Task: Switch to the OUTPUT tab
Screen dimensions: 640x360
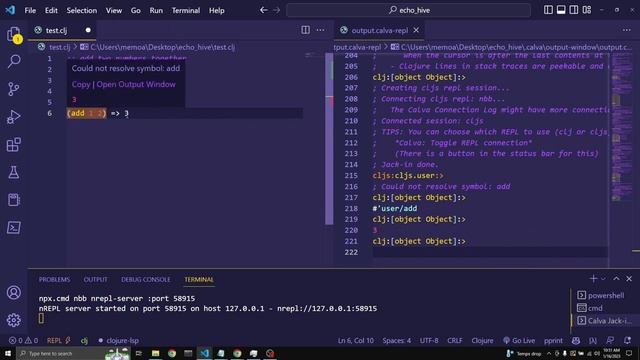Action: click(96, 280)
